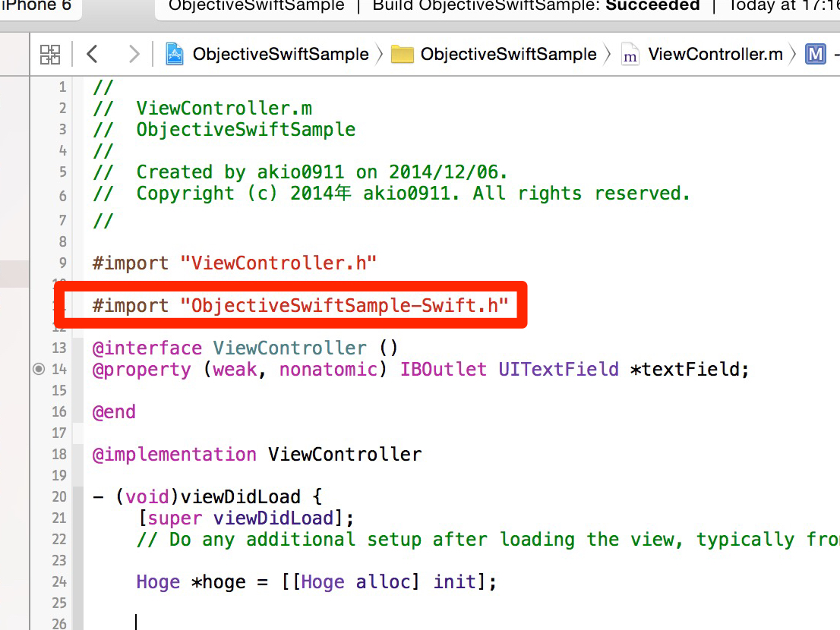Click the yellow folder icon in breadcrumb
This screenshot has width=840, height=630.
click(403, 54)
